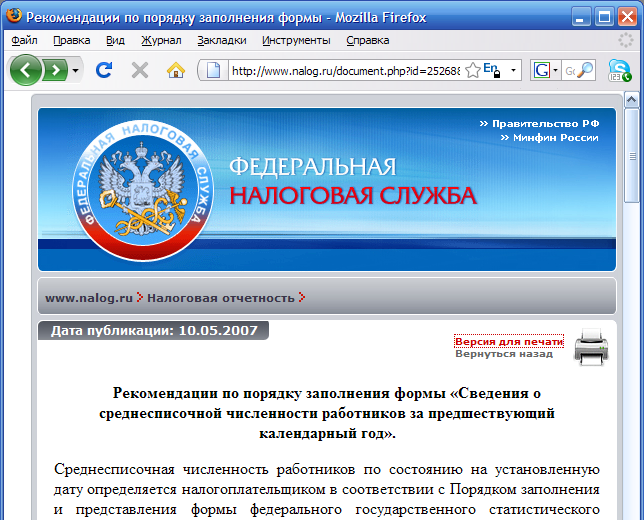Click the Рекомендации по порядку заполнения формы heading
The width and height of the screenshot is (644, 520).
(327, 413)
